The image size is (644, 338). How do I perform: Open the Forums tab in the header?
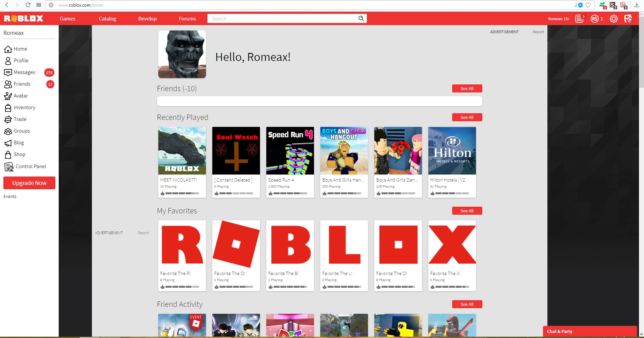click(187, 19)
